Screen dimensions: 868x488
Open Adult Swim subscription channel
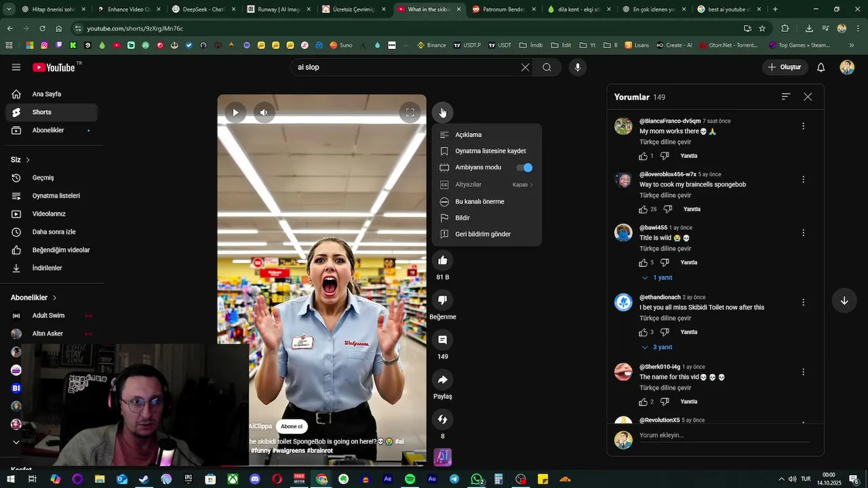pyautogui.click(x=52, y=316)
